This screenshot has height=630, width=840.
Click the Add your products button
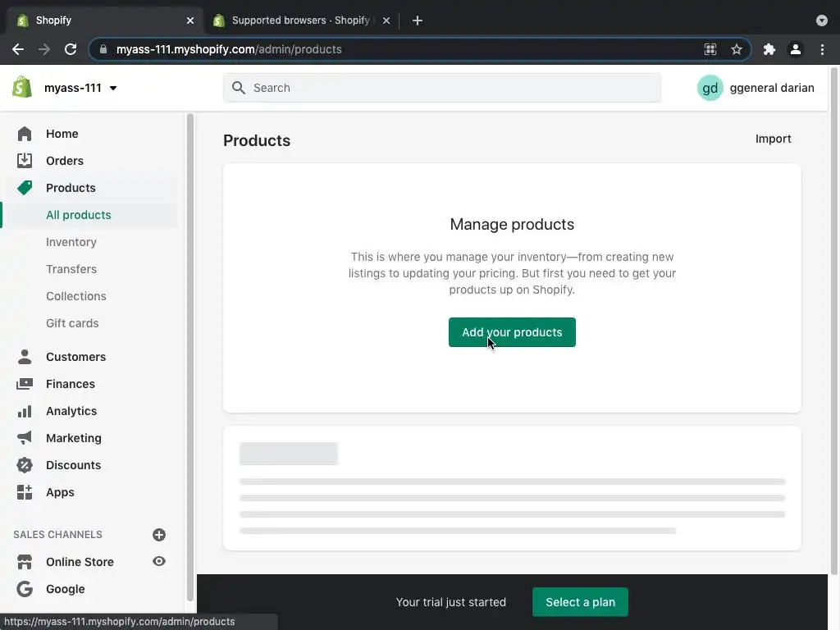tap(512, 332)
